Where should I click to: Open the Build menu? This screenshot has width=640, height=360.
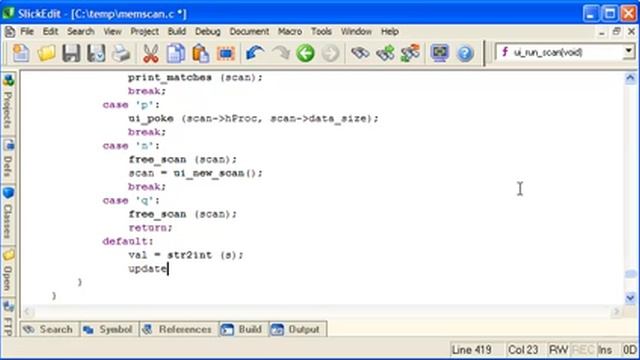click(177, 31)
